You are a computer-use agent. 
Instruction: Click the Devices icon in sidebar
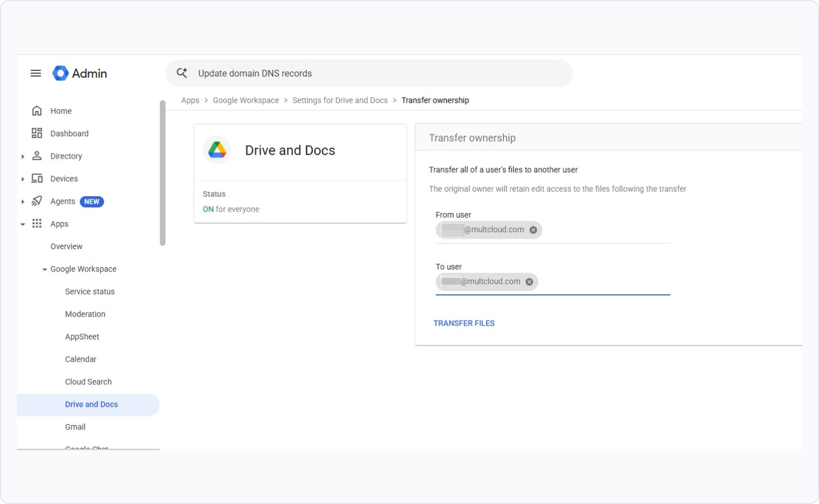[x=37, y=178]
